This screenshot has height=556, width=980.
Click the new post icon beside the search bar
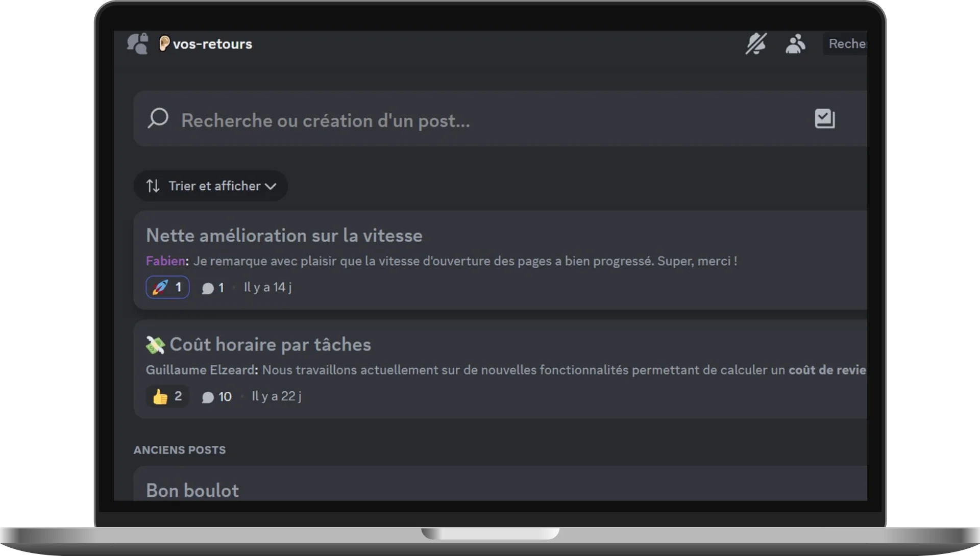tap(824, 119)
